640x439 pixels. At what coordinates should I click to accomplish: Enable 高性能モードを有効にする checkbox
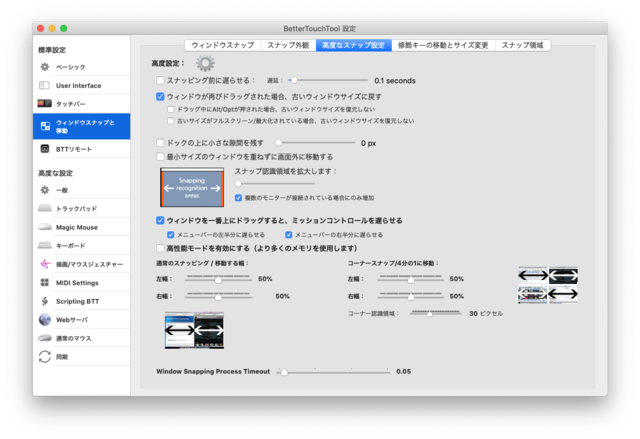pos(160,248)
